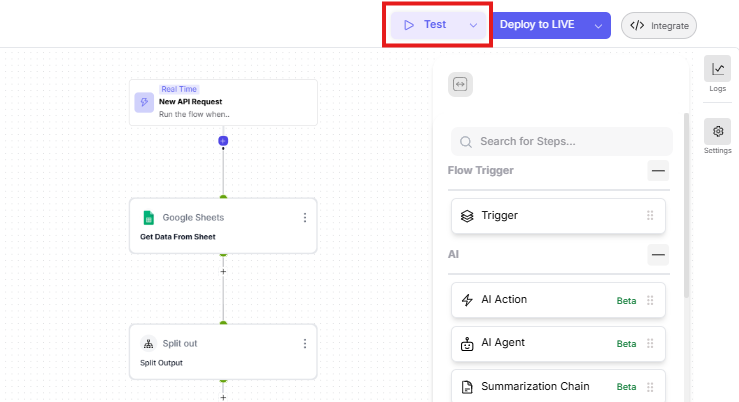The width and height of the screenshot is (739, 402).
Task: Open the Logs panel icon
Action: [717, 69]
